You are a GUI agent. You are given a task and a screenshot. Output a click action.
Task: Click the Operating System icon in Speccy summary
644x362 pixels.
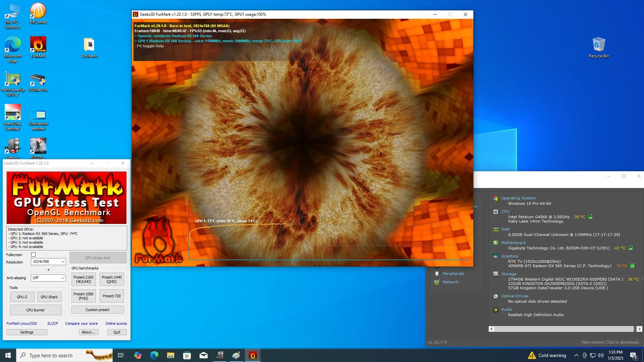click(495, 198)
